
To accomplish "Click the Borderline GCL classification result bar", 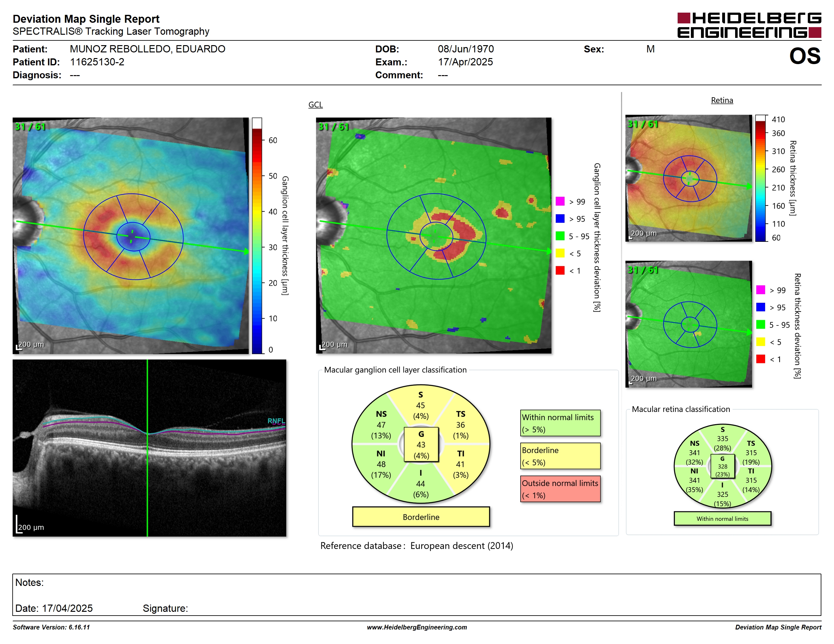I will 421,516.
